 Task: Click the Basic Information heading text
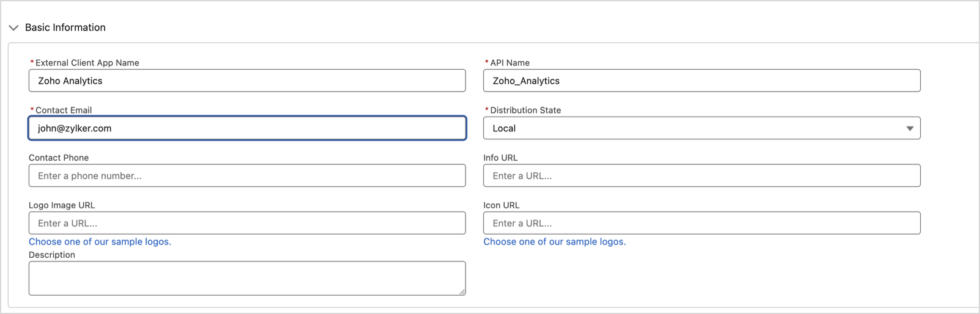click(x=65, y=27)
